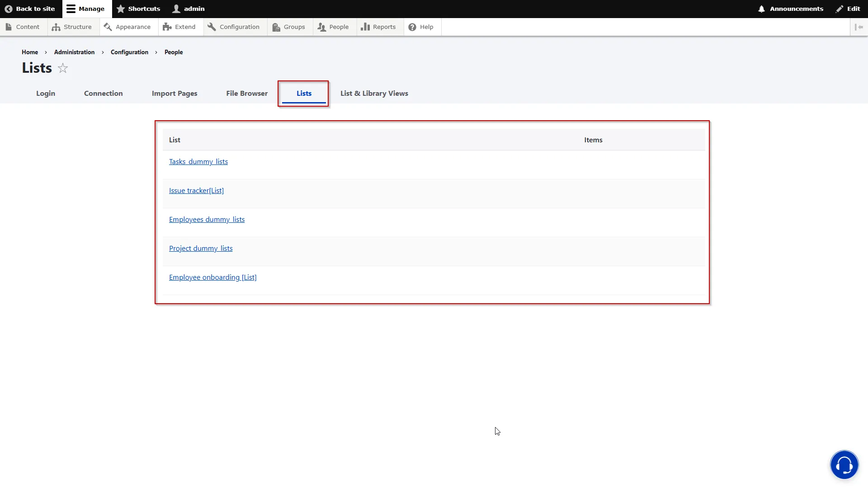Open the Employee onboarding list
The height and width of the screenshot is (488, 868).
pos(213,277)
